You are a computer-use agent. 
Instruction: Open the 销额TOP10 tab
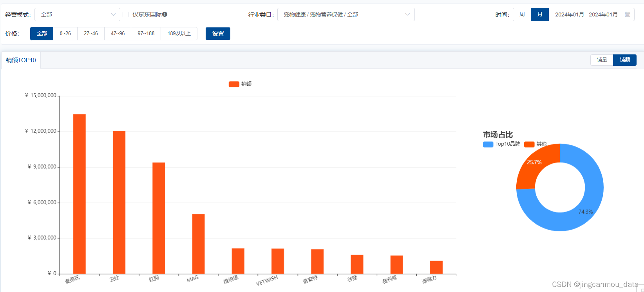(x=21, y=60)
